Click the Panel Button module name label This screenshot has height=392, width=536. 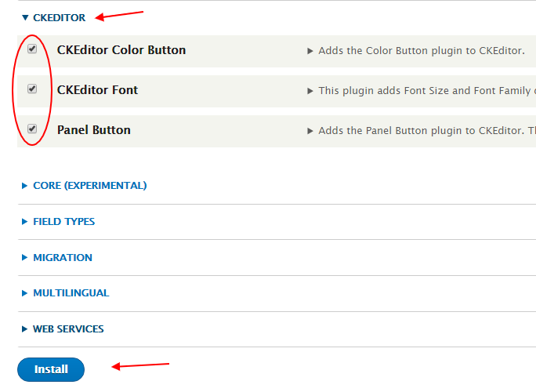pos(93,130)
